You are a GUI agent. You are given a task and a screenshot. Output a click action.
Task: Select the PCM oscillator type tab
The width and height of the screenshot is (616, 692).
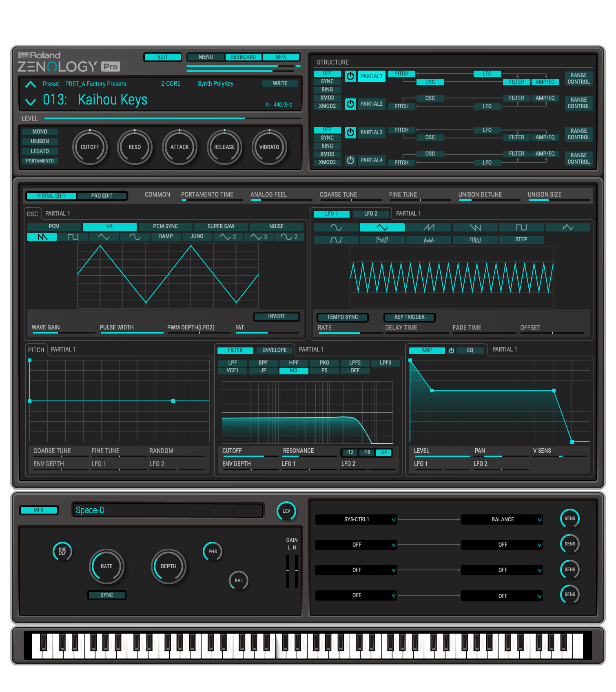click(54, 226)
